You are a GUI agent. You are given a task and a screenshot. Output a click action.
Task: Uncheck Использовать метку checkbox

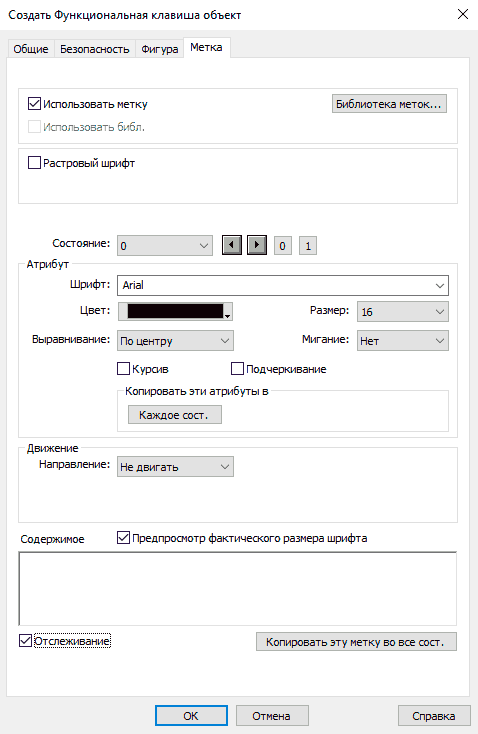click(34, 103)
